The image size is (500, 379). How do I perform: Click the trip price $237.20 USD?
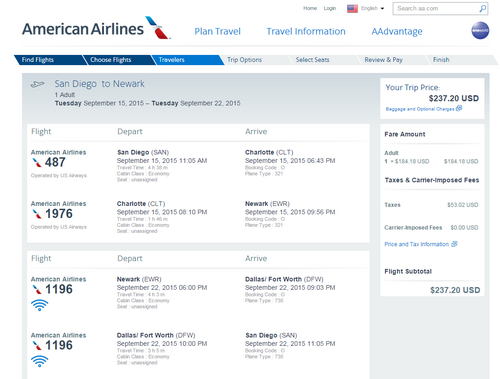click(454, 98)
